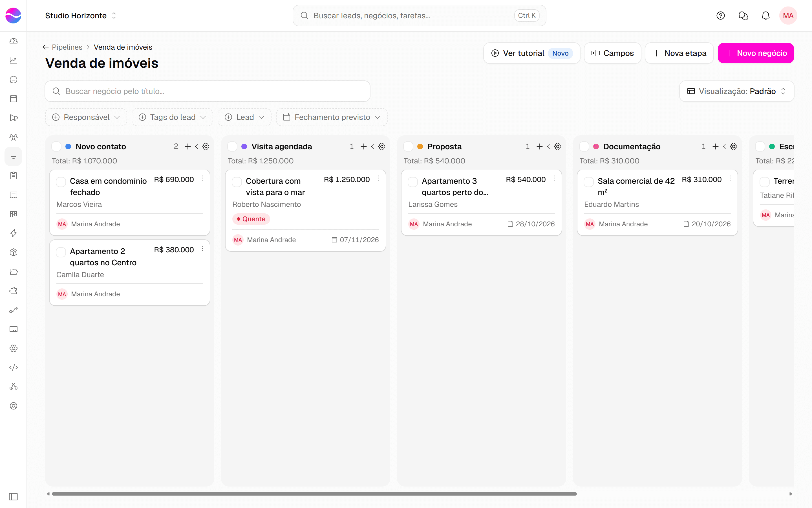Open the MA user avatar menu
Viewport: 812px width, 508px height.
pyautogui.click(x=788, y=16)
